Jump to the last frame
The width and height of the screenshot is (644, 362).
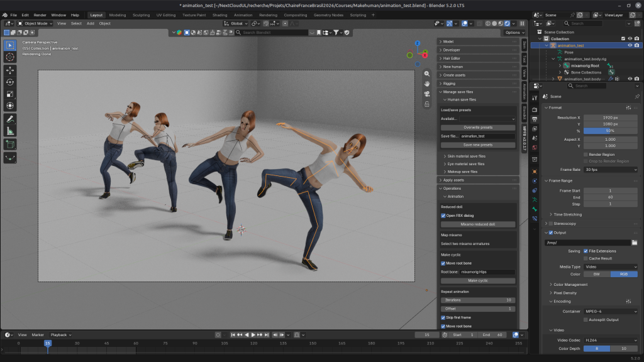[267, 335]
